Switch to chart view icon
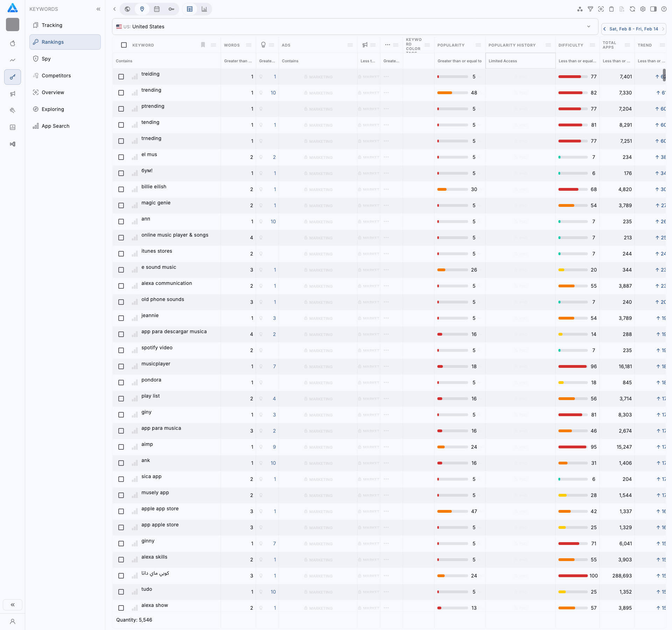This screenshot has width=672, height=630. (204, 9)
